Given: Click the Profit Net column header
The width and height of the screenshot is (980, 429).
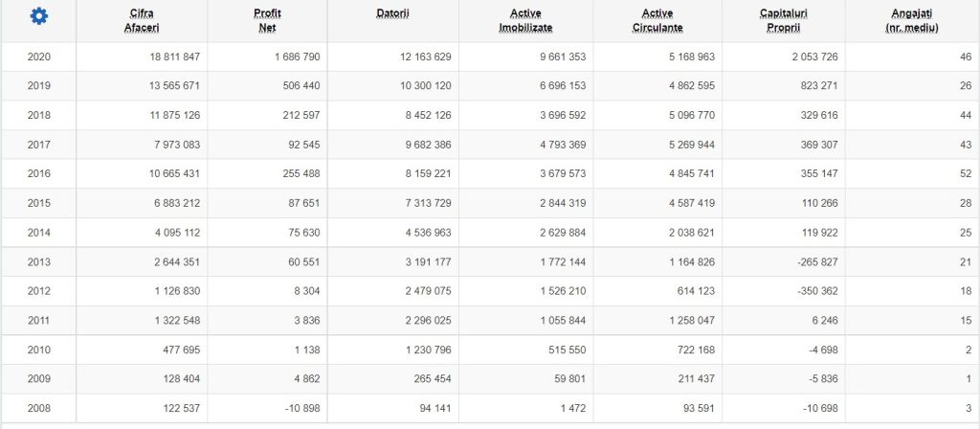Looking at the screenshot, I should click(x=267, y=20).
